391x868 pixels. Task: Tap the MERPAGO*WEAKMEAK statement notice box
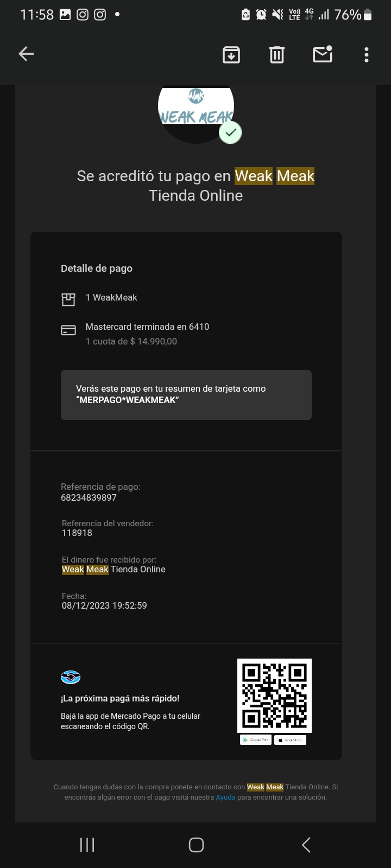[186, 395]
